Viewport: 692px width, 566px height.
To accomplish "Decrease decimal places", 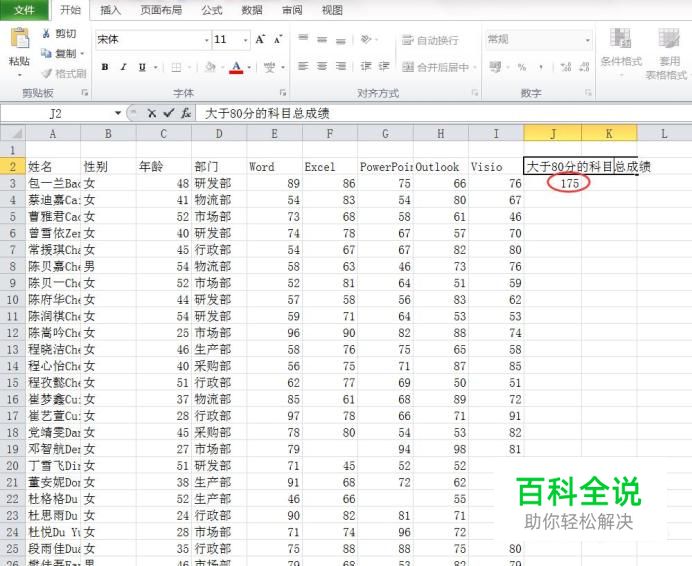I will click(584, 67).
